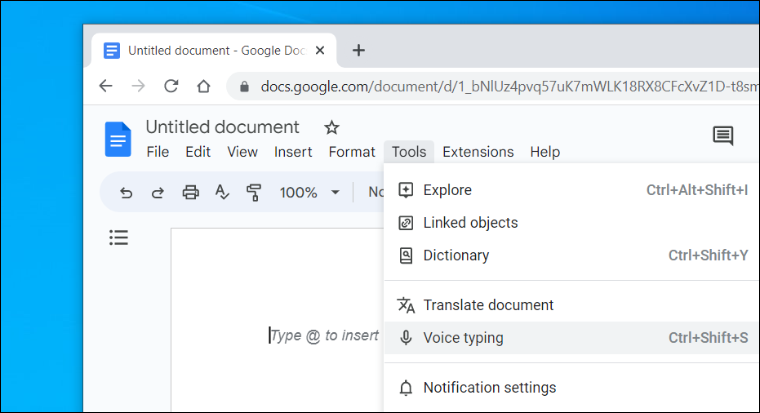760x413 pixels.
Task: Close the Tools menu
Action: pyautogui.click(x=409, y=152)
